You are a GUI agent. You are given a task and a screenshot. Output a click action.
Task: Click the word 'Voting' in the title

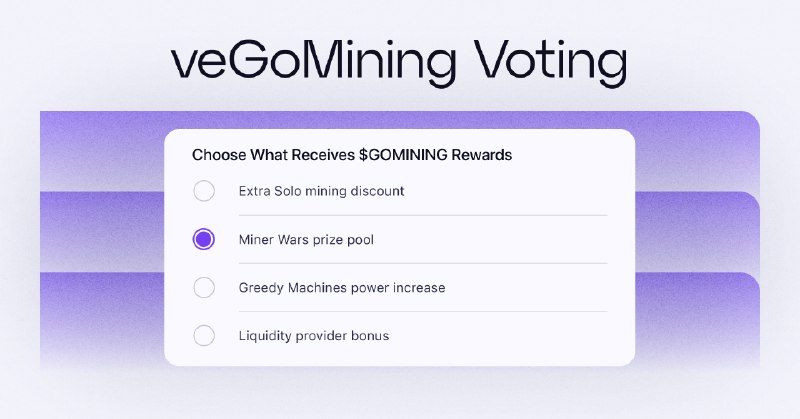click(x=551, y=62)
